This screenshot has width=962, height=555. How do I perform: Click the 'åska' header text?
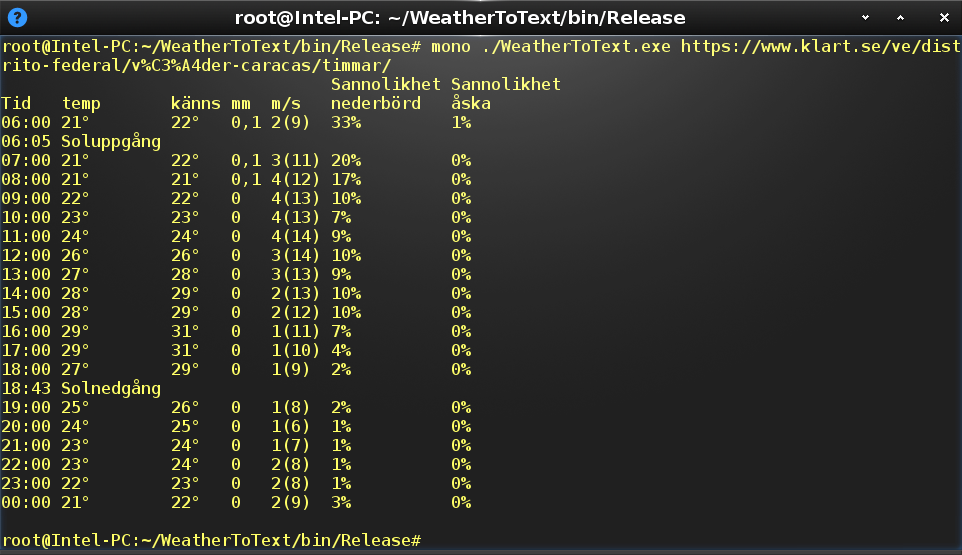471,103
